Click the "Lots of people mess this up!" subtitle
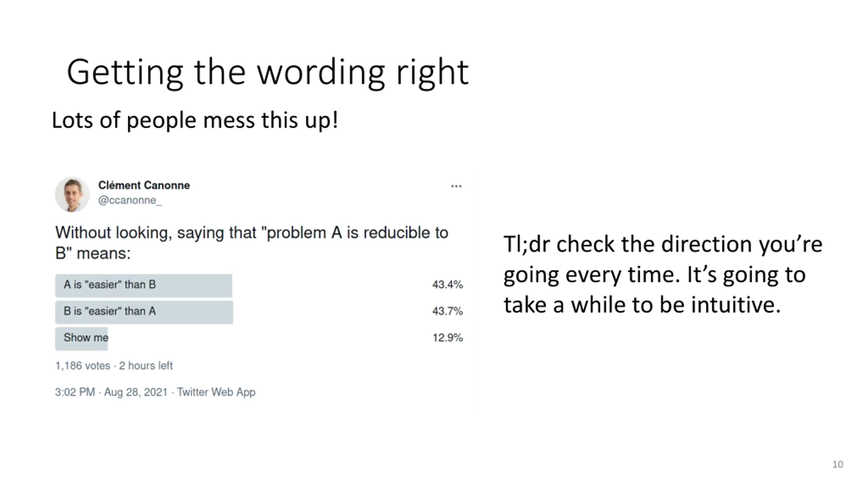868x488 pixels. [x=195, y=121]
